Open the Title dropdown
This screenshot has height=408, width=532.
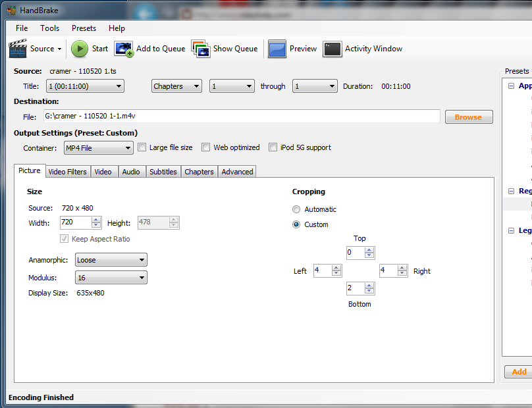pos(85,86)
